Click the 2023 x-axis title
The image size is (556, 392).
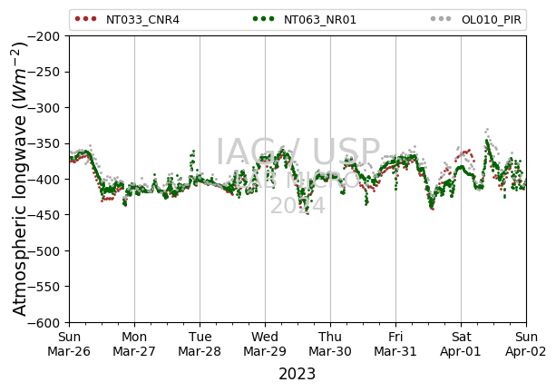pyautogui.click(x=298, y=374)
